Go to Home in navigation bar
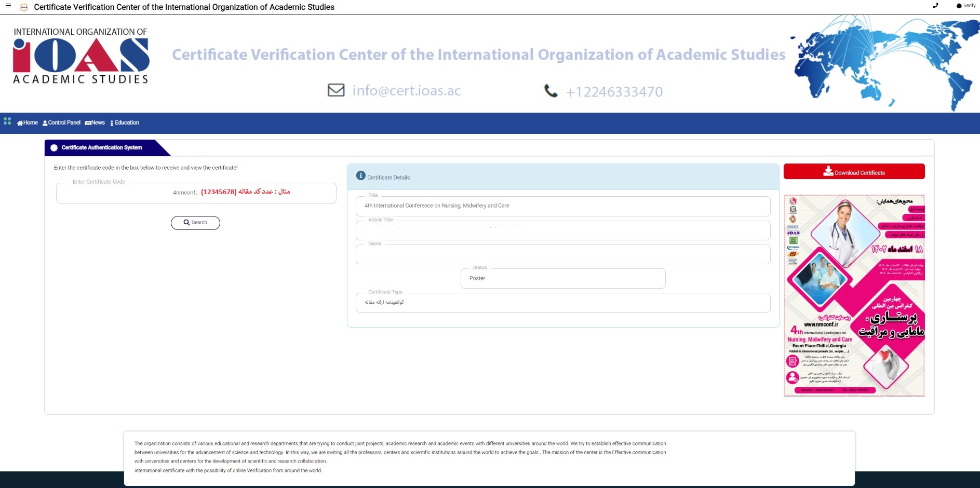The image size is (980, 488). click(x=28, y=123)
